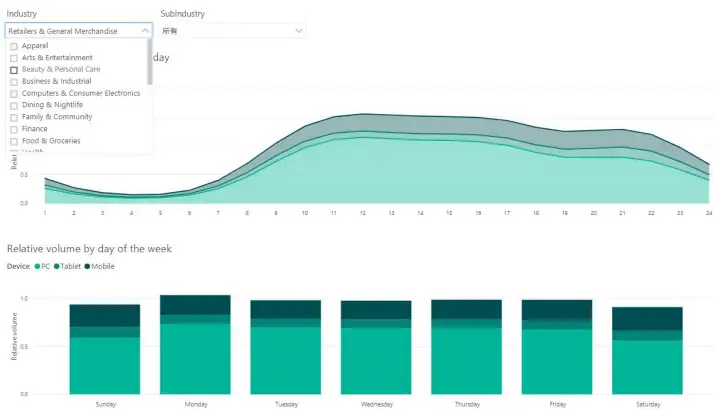Click the Wednesday PC bar segment

click(x=376, y=361)
